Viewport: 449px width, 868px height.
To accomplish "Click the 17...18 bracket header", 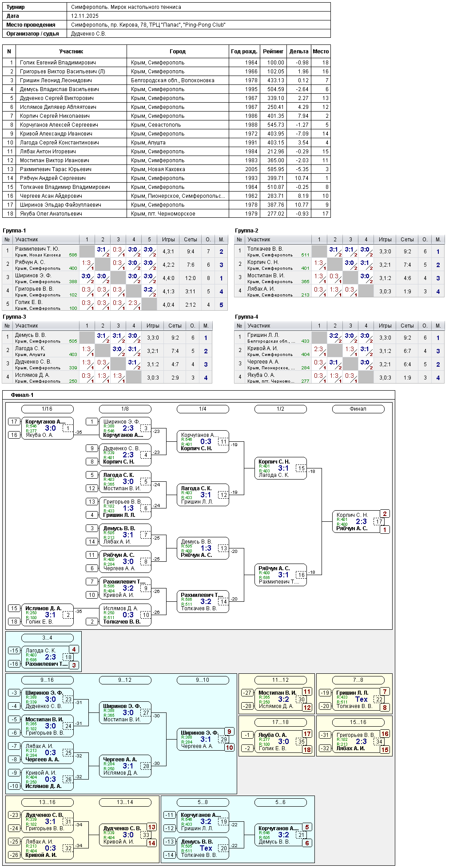I will tap(280, 722).
